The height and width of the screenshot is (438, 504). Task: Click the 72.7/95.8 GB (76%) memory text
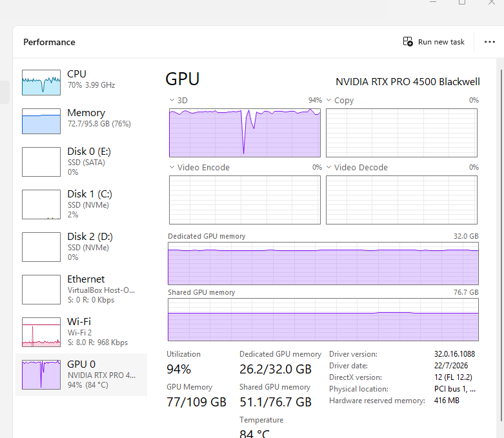pyautogui.click(x=99, y=124)
